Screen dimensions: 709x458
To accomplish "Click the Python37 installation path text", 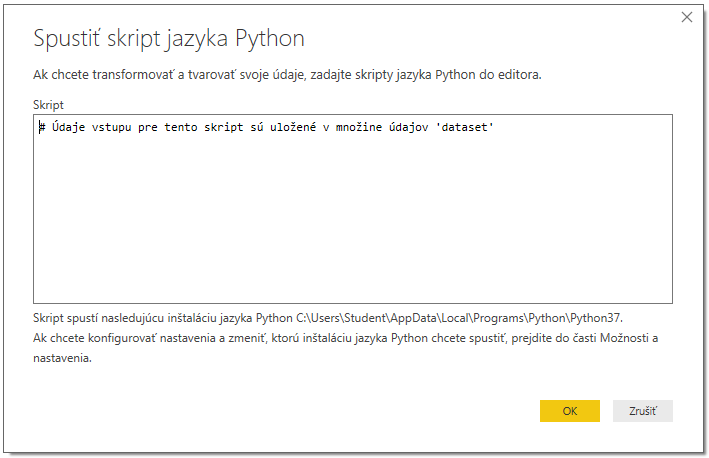I will [x=459, y=318].
